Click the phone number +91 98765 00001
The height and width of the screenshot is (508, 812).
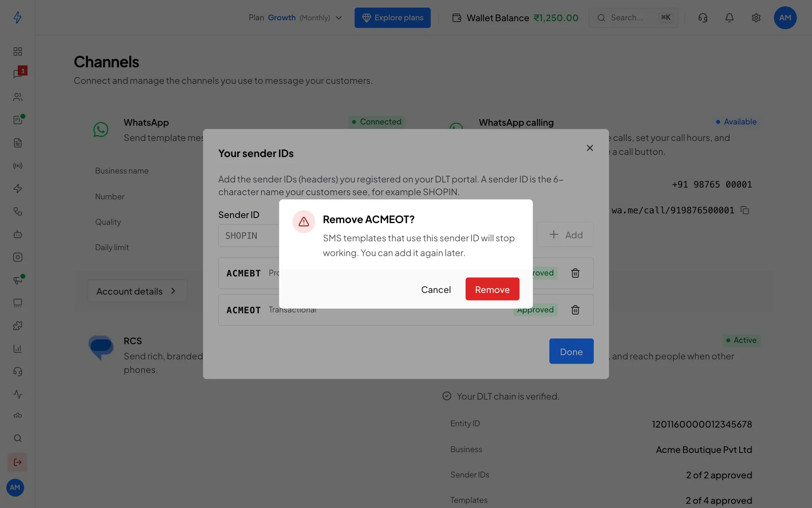coord(712,185)
